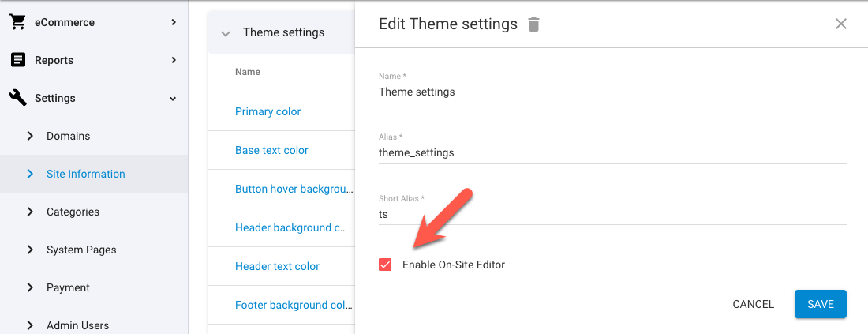Expand the eCommerce menu arrow
This screenshot has height=334, width=868.
click(x=174, y=22)
